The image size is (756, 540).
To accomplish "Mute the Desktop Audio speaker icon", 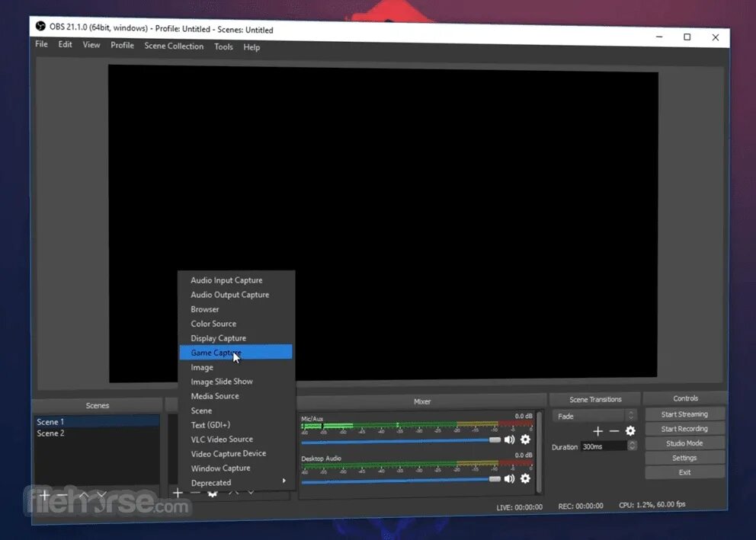I will coord(510,478).
